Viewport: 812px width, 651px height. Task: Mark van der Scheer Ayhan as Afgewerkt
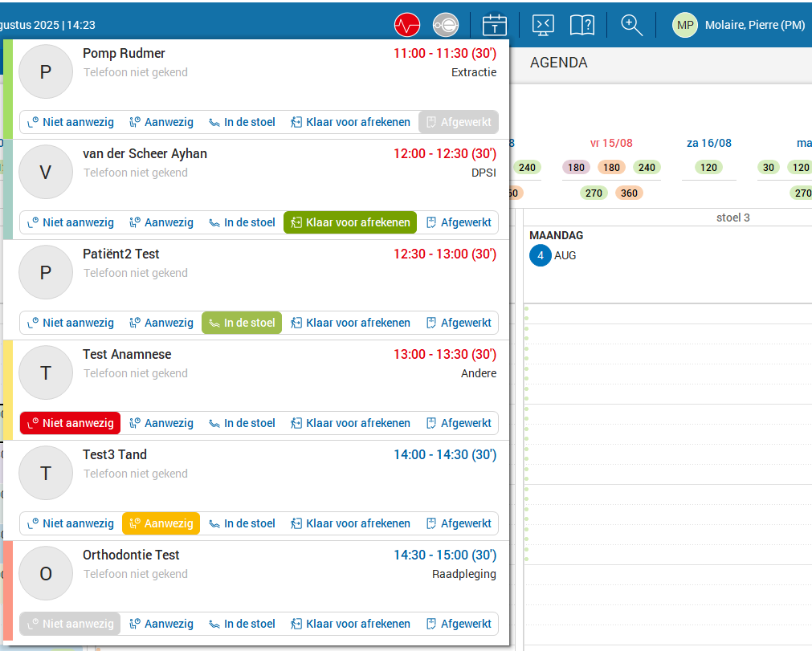click(x=458, y=222)
